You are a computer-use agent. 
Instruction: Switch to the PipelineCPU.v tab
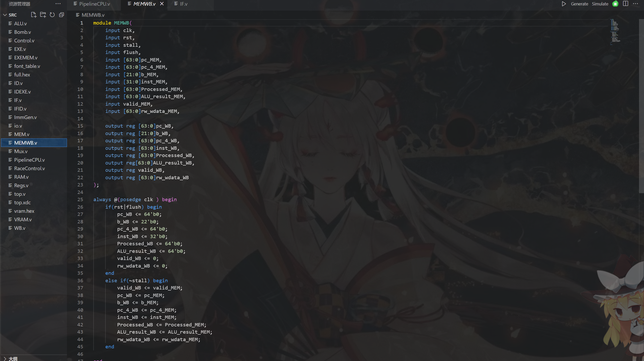tap(94, 4)
